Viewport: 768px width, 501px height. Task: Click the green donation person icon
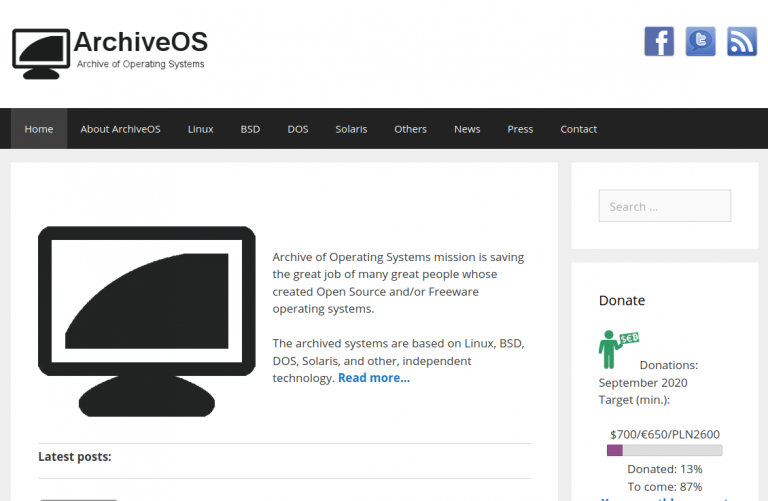click(x=609, y=350)
